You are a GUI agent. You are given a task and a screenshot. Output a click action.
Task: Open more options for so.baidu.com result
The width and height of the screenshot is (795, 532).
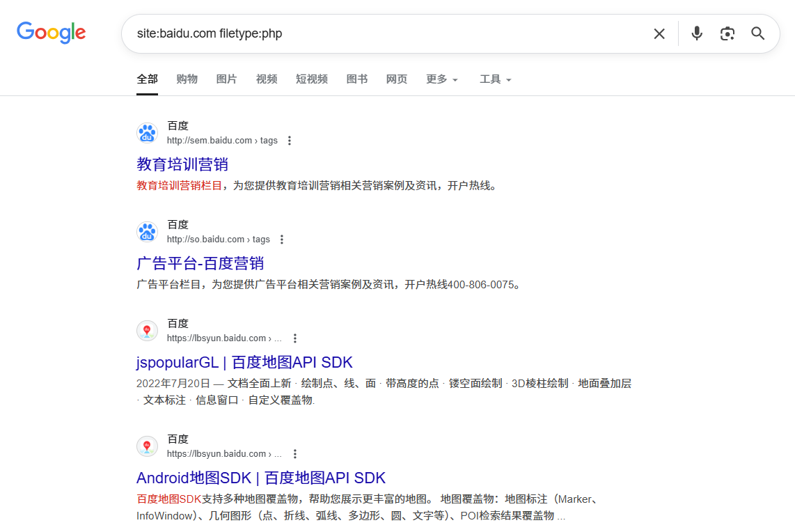point(282,240)
